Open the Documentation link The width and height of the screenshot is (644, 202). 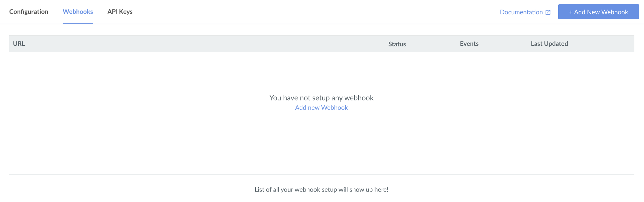521,12
